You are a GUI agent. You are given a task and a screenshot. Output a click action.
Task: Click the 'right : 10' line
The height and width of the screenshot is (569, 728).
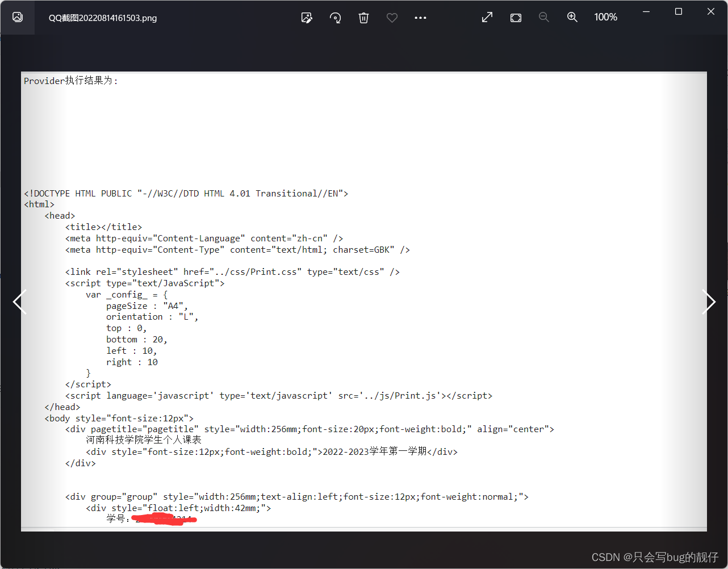tap(132, 362)
